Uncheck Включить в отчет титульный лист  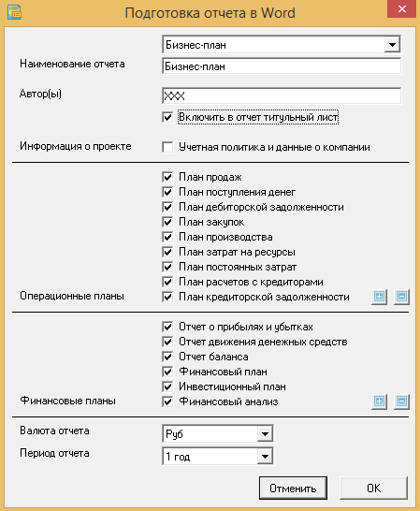coord(167,117)
